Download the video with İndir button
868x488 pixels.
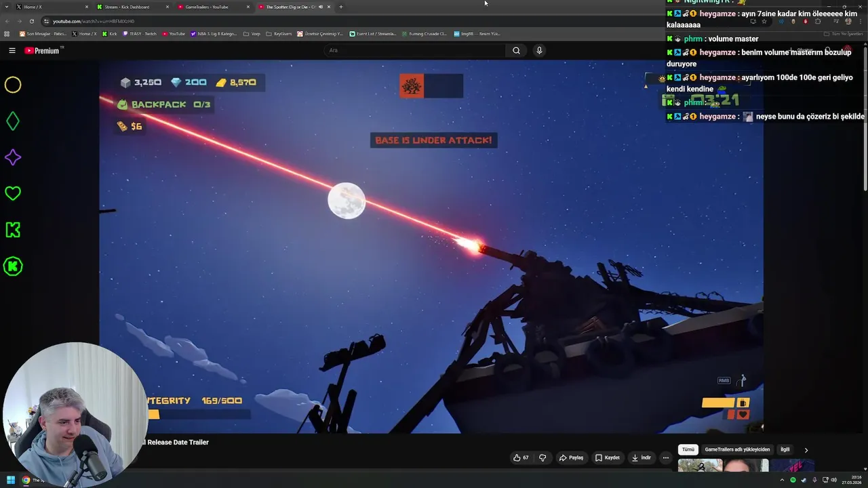coord(642,457)
